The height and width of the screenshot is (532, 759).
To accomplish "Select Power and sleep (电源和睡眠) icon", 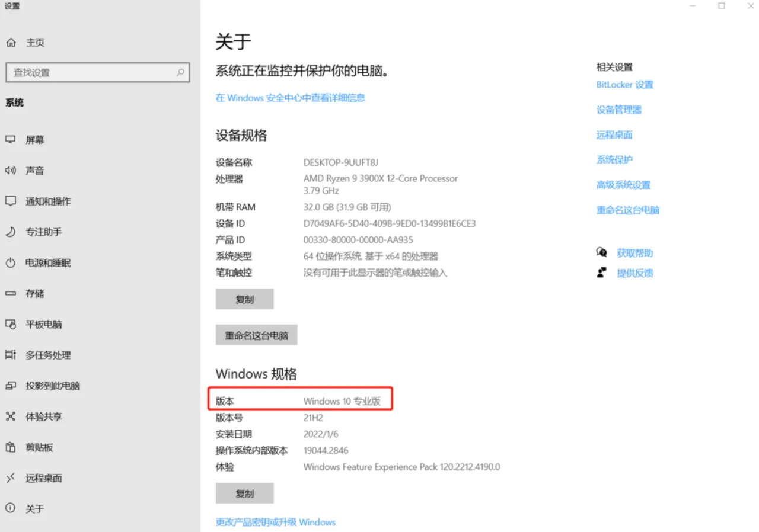I will click(x=11, y=263).
